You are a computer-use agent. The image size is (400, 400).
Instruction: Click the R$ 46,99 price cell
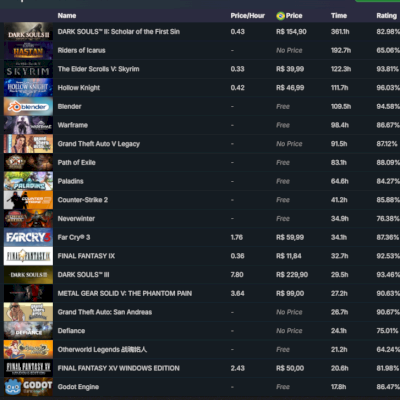[290, 88]
